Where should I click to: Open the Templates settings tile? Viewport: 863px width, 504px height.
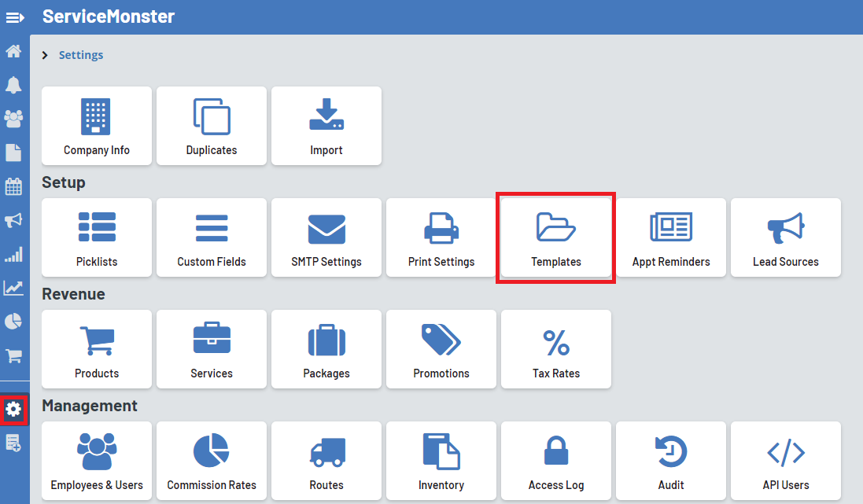556,237
